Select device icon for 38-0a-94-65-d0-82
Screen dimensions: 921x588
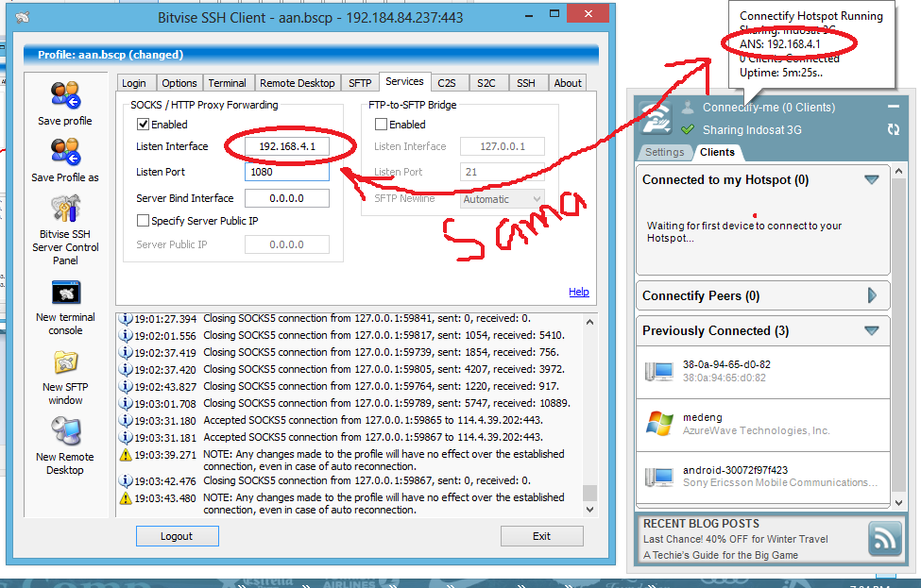[659, 372]
